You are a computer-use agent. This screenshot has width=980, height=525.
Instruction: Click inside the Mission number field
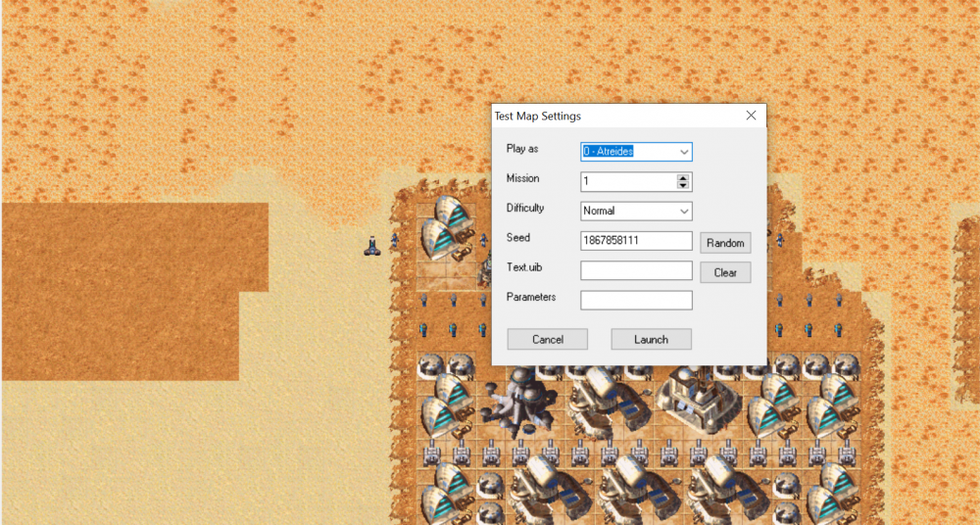coord(627,181)
